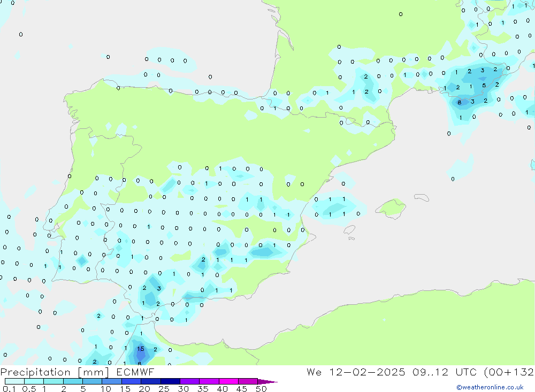Click the '5' precipitation value over southern France

click(x=484, y=85)
